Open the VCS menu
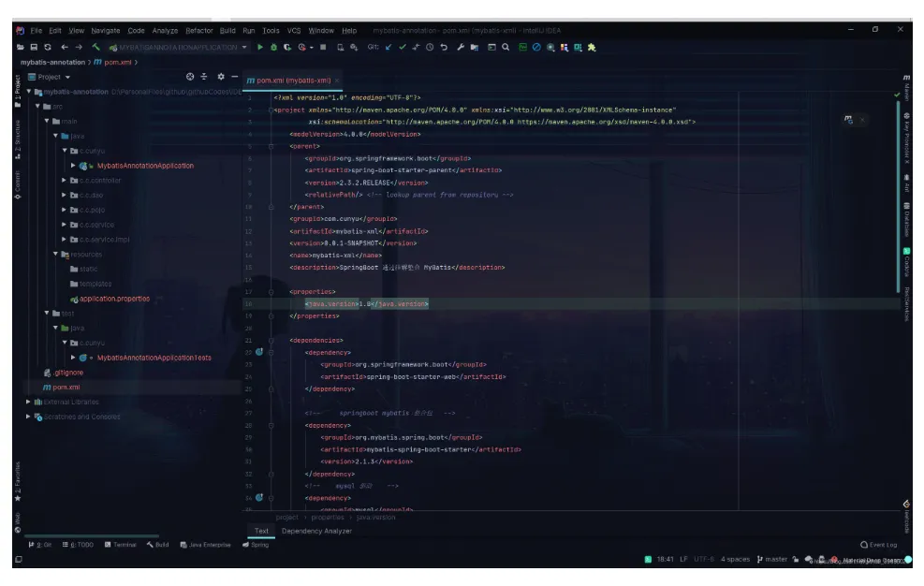924x586 pixels. [294, 31]
